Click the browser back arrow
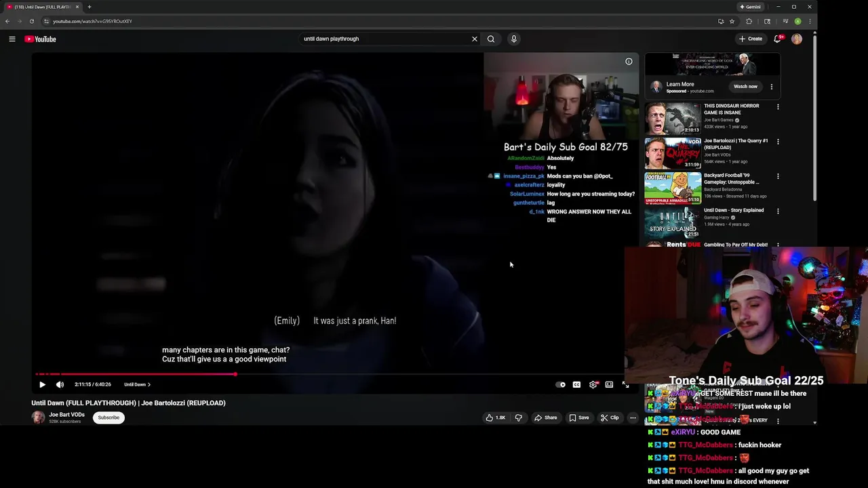 pyautogui.click(x=7, y=21)
